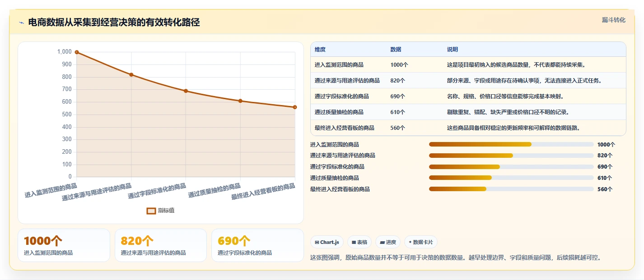Open the 690个 stat card
The height and width of the screenshot is (280, 644).
point(257,245)
